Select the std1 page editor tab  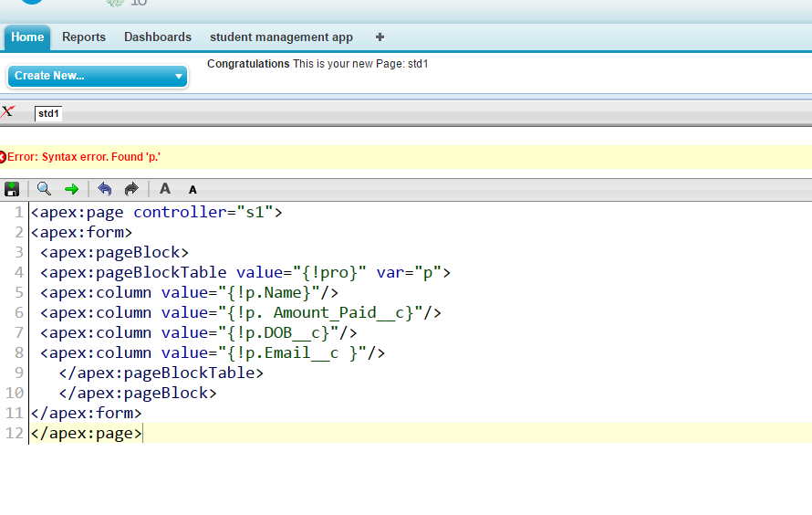pos(48,113)
